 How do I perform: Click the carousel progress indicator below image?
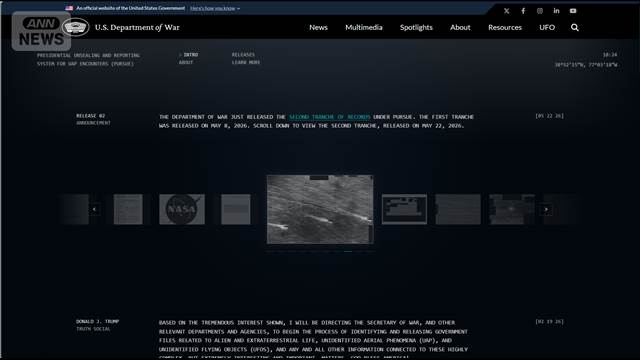coord(320,251)
